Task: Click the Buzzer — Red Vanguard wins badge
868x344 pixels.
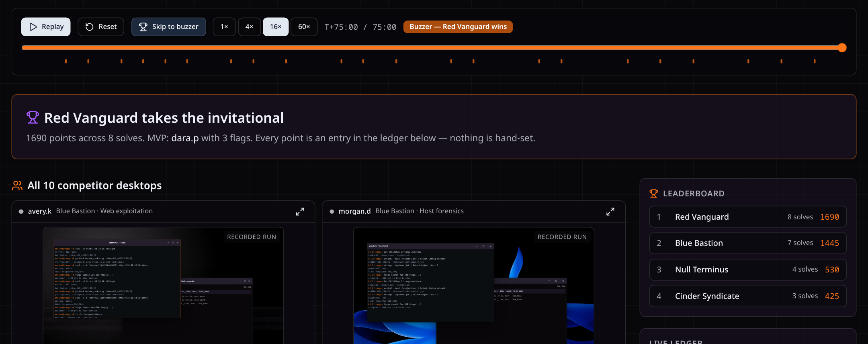Action: pos(458,27)
